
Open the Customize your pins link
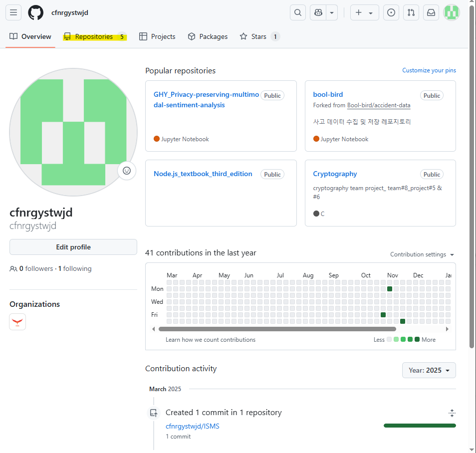click(x=429, y=70)
